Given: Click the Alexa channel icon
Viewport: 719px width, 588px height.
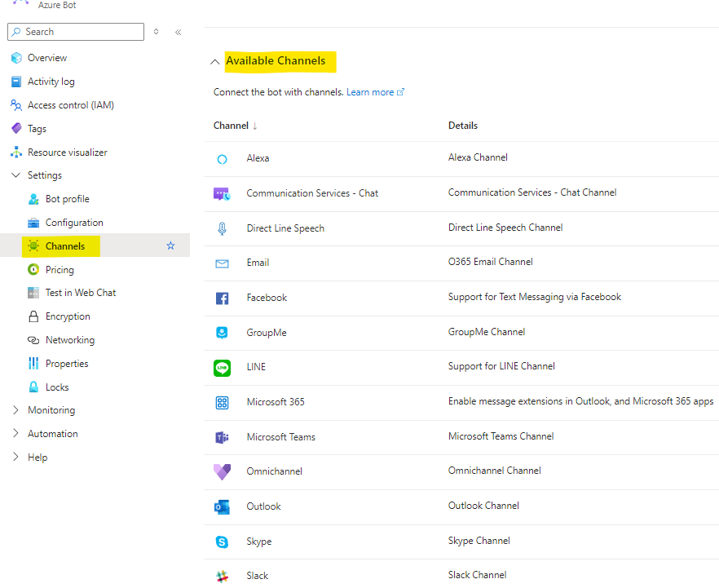Looking at the screenshot, I should [222, 159].
